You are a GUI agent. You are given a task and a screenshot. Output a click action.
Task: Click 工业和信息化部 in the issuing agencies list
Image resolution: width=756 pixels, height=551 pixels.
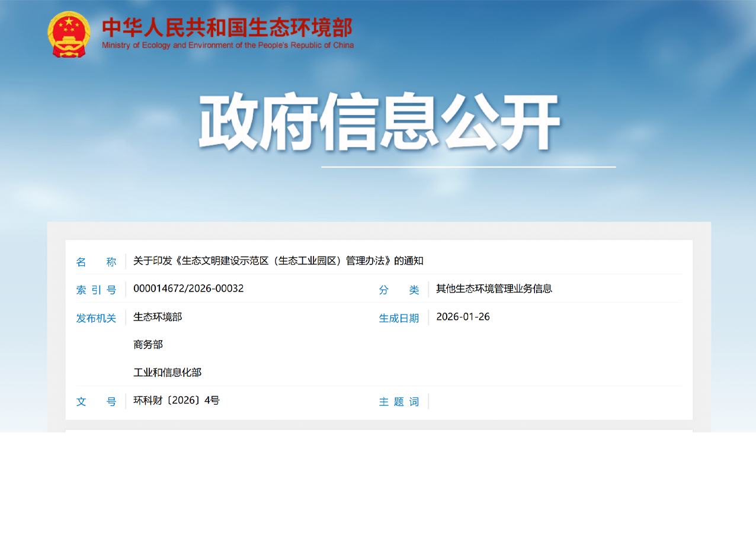[167, 373]
